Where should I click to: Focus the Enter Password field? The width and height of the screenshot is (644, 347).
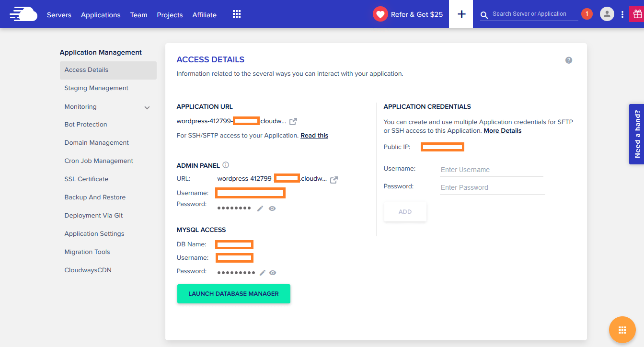coord(493,187)
